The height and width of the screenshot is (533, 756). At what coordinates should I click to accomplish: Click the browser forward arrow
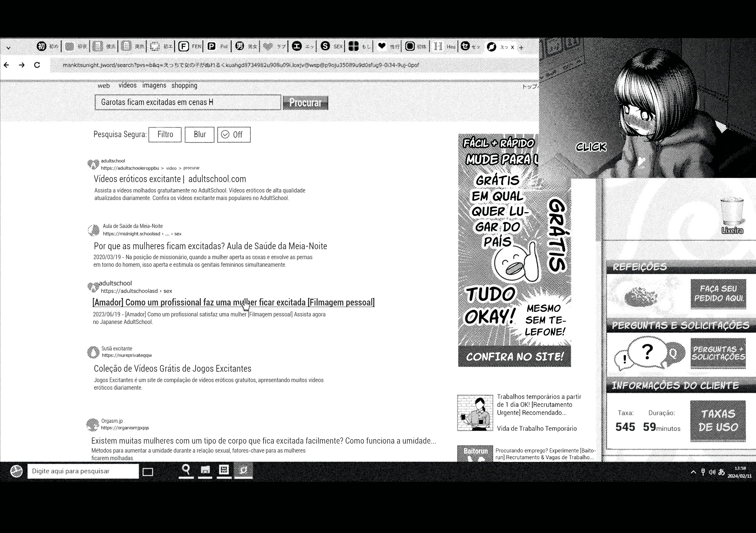click(22, 65)
